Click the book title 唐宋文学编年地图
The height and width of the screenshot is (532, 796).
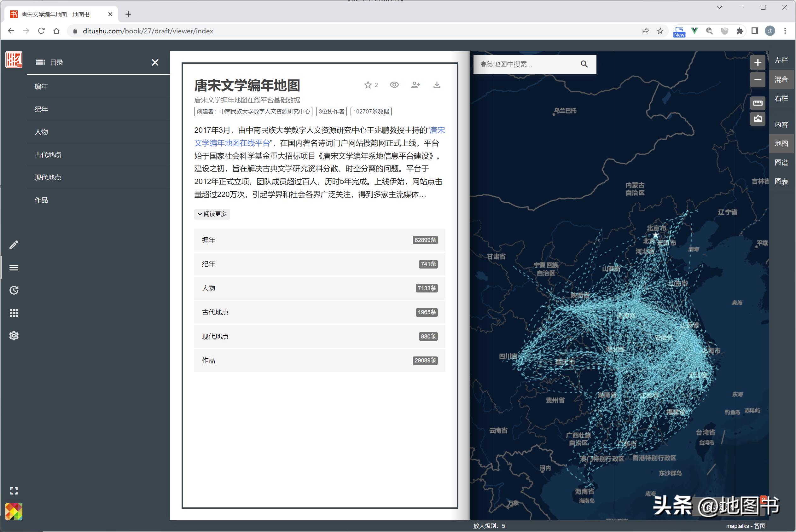point(247,85)
